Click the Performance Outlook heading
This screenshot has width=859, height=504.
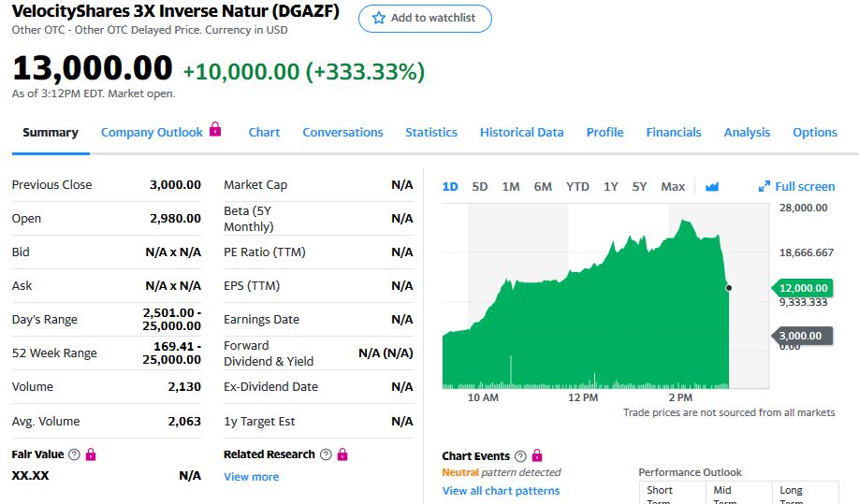click(x=690, y=472)
